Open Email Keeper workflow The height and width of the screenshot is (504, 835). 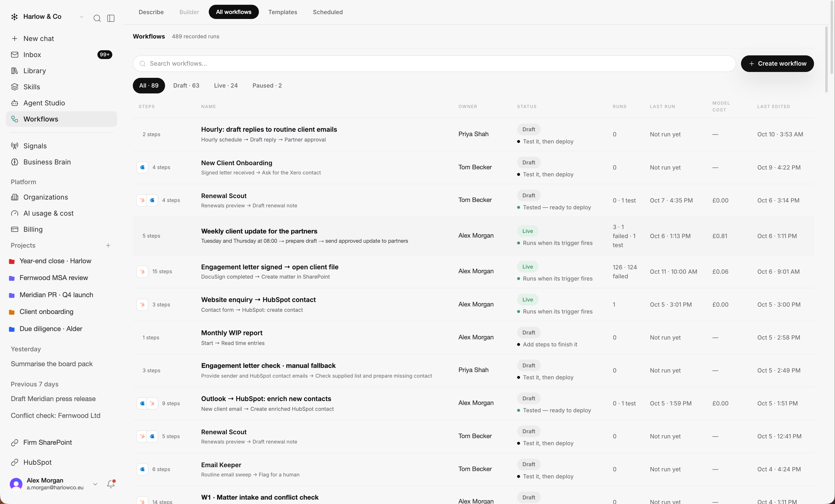point(221,465)
